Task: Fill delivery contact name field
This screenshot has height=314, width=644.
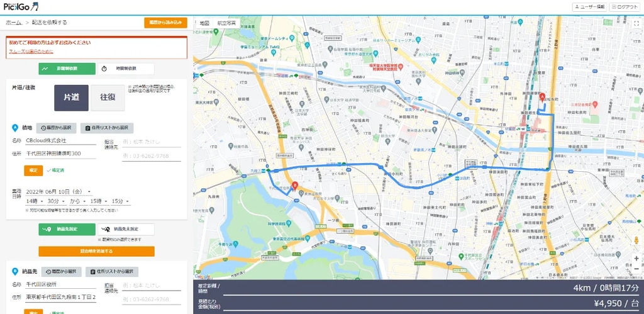Action: (x=151, y=286)
